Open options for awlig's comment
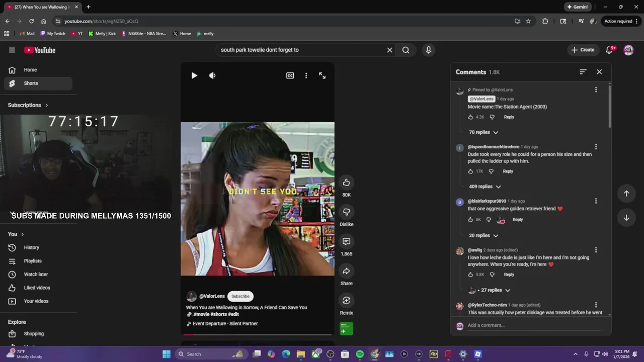The height and width of the screenshot is (362, 644). [x=596, y=250]
